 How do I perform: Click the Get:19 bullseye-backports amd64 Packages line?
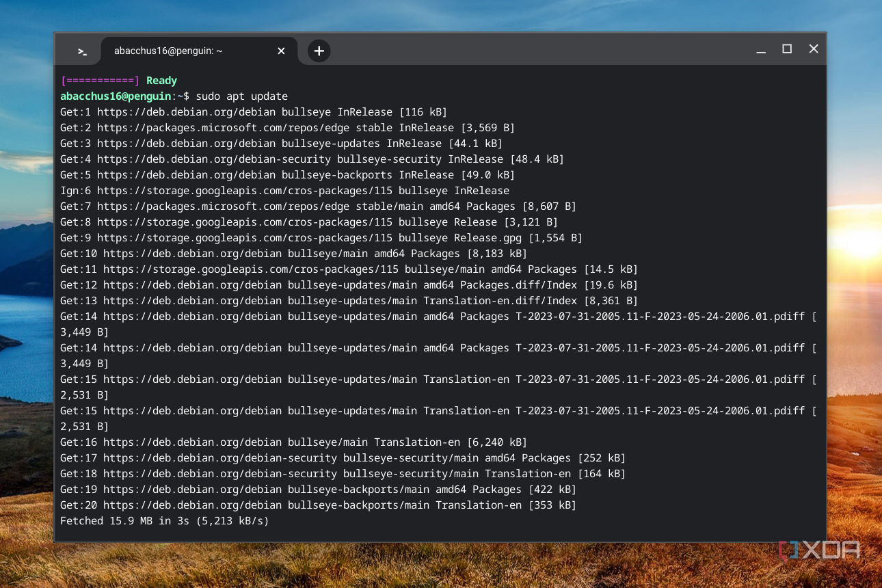click(318, 490)
